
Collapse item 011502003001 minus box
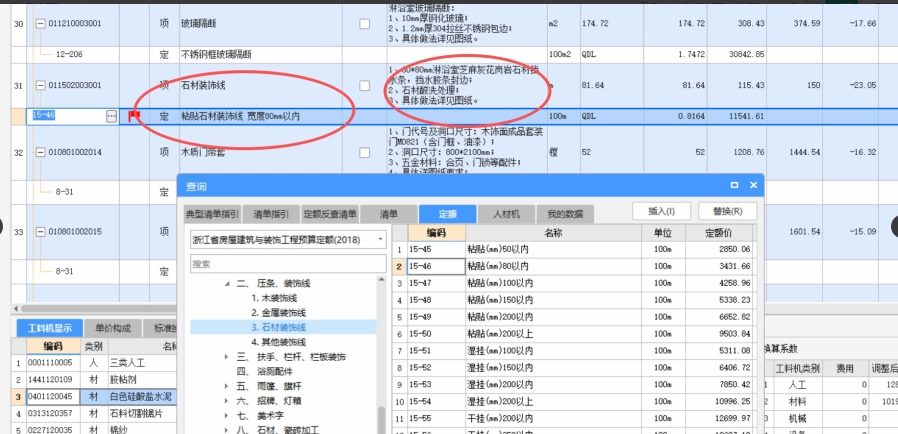(x=40, y=86)
